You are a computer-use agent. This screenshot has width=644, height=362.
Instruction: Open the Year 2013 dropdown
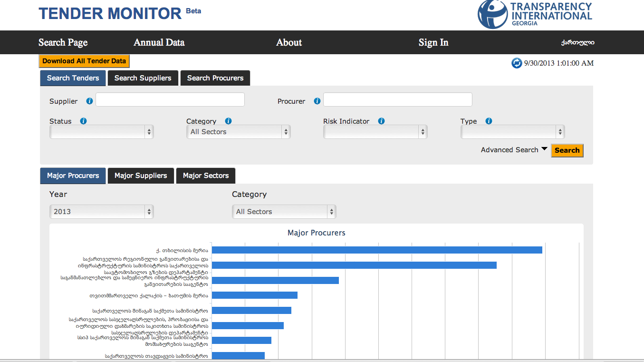[x=102, y=212]
